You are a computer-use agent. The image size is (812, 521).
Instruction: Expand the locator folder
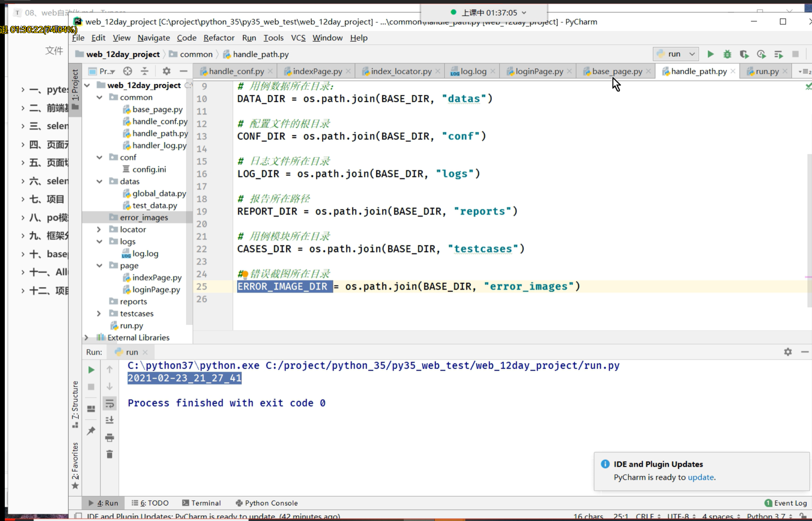99,230
